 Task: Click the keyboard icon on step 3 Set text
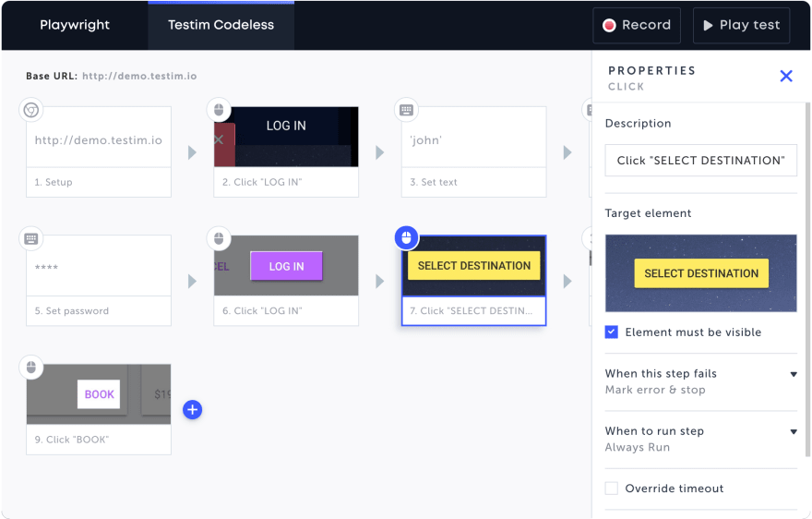pyautogui.click(x=407, y=110)
